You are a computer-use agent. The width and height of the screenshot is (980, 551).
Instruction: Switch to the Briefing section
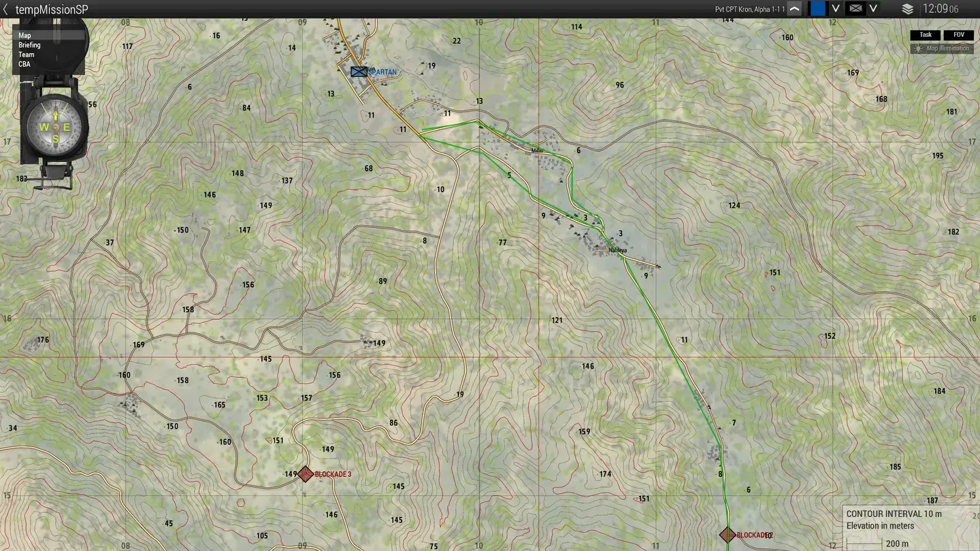(x=29, y=44)
